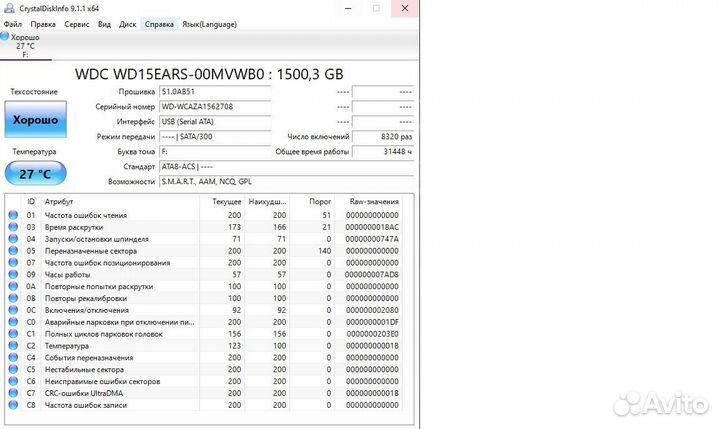The height and width of the screenshot is (429, 720).
Task: Click current value 92 in Включения/отключения row
Action: (237, 310)
